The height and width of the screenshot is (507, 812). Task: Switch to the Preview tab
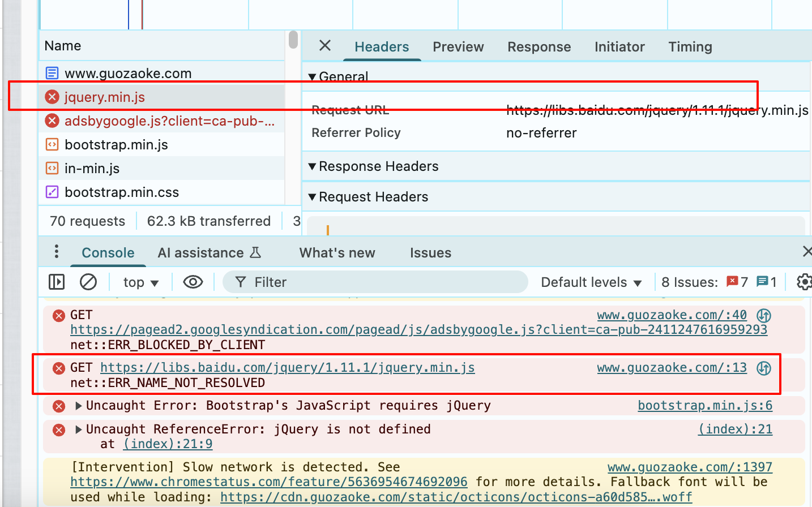pos(458,47)
